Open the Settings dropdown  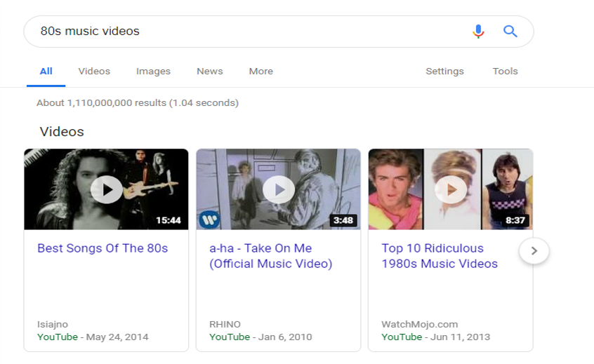[x=444, y=72]
